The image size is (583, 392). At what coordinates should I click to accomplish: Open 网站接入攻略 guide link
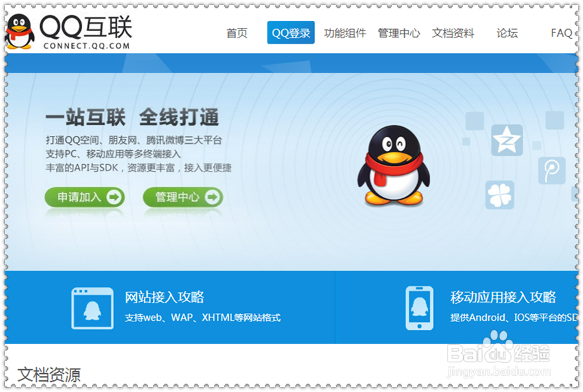tap(165, 297)
